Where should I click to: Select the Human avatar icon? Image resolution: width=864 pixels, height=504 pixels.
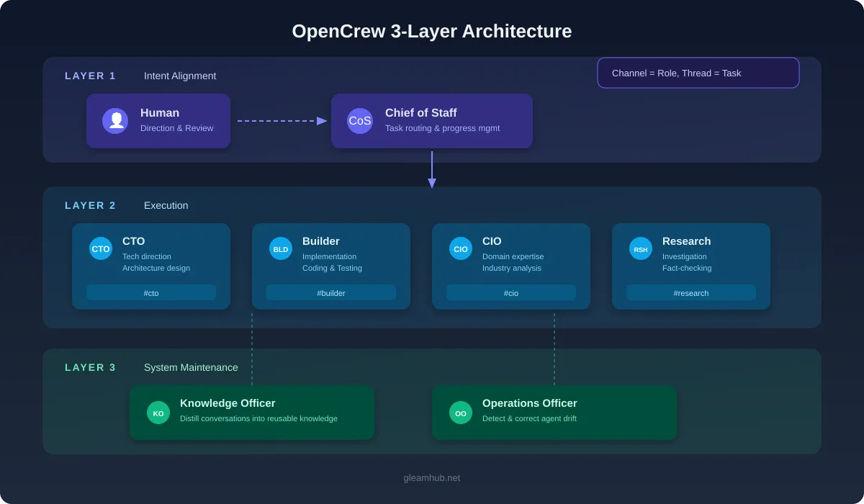pos(115,120)
